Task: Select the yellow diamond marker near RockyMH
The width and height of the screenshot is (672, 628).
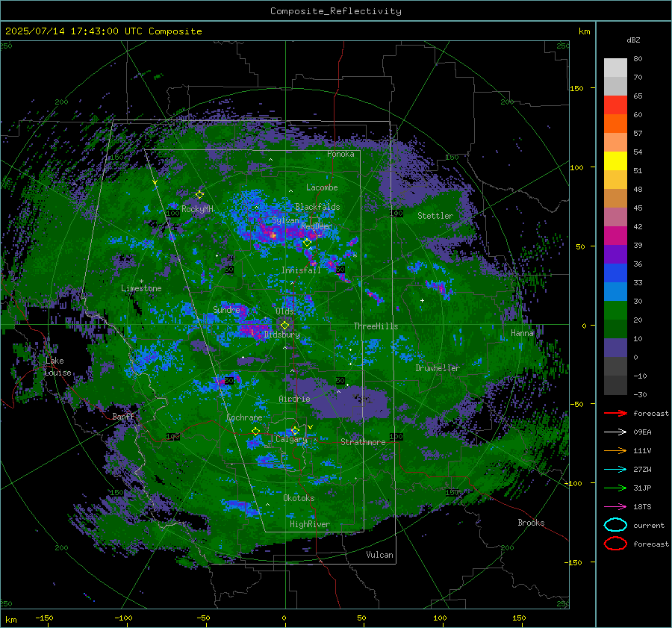Action: pos(199,195)
